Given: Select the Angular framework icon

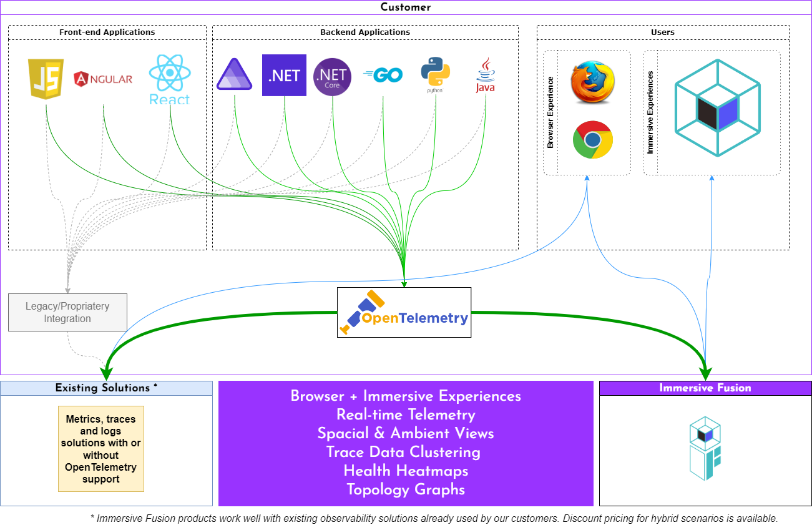Looking at the screenshot, I should [103, 78].
